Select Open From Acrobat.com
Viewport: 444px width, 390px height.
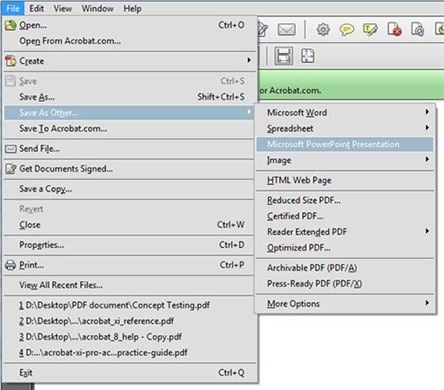coord(129,41)
